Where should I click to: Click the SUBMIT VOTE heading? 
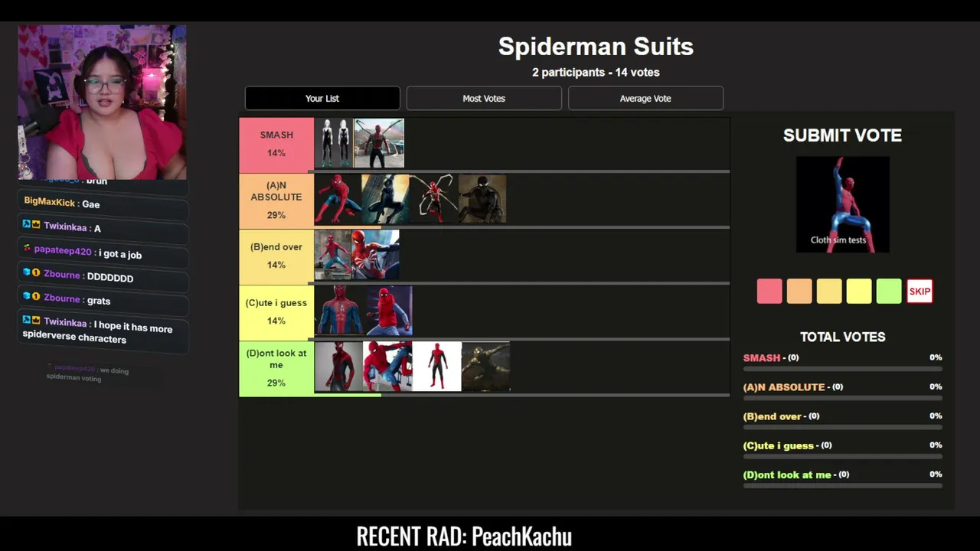coord(842,135)
